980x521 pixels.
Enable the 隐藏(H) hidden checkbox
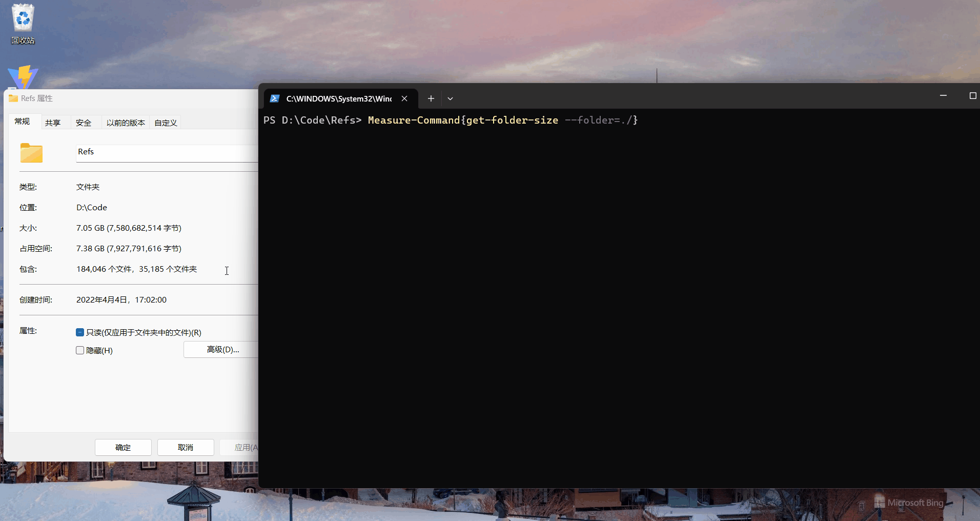[80, 350]
